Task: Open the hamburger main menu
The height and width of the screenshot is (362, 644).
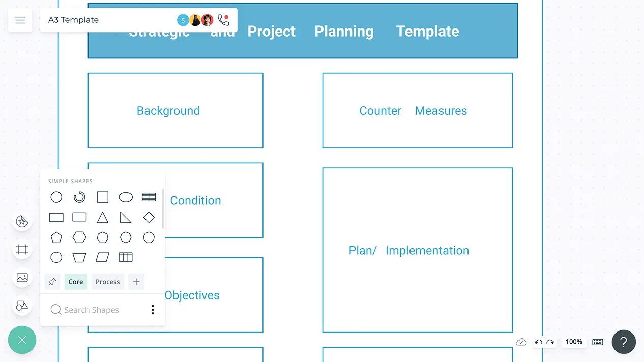Action: pyautogui.click(x=20, y=20)
